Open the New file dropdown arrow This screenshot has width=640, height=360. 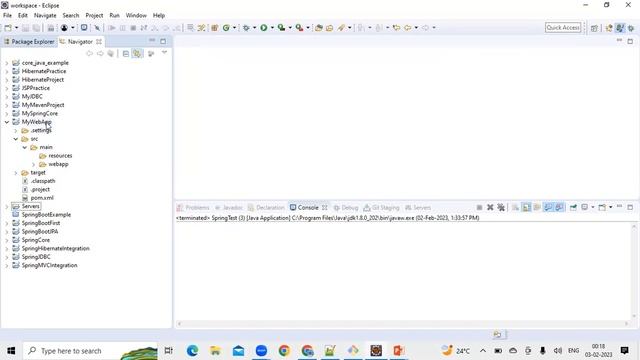(x=17, y=28)
